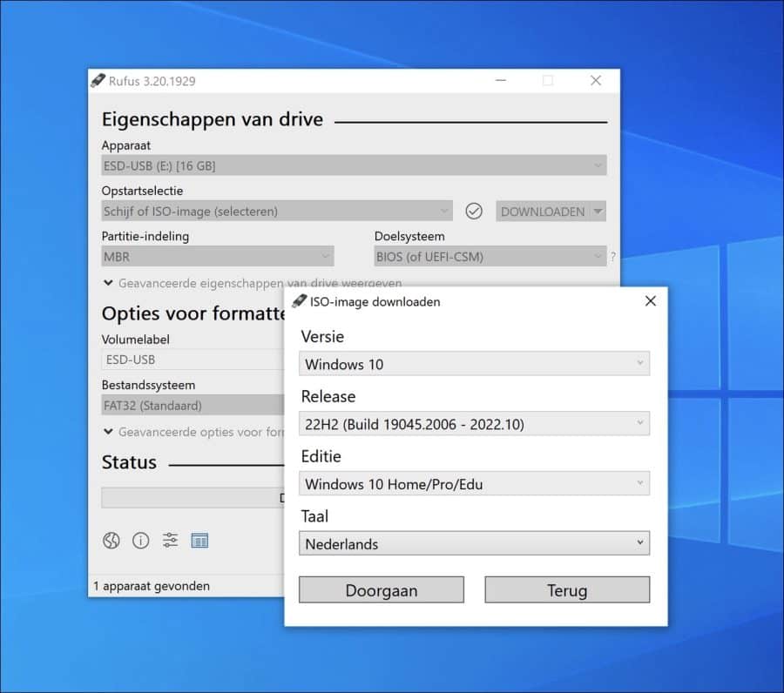Click the 'Doelsysteem' label
784x693 pixels.
[409, 236]
